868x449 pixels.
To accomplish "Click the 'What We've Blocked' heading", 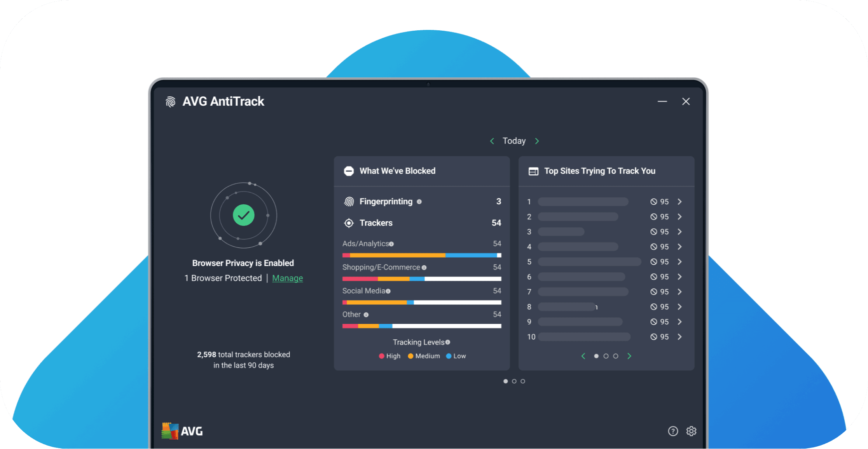I will [397, 171].
